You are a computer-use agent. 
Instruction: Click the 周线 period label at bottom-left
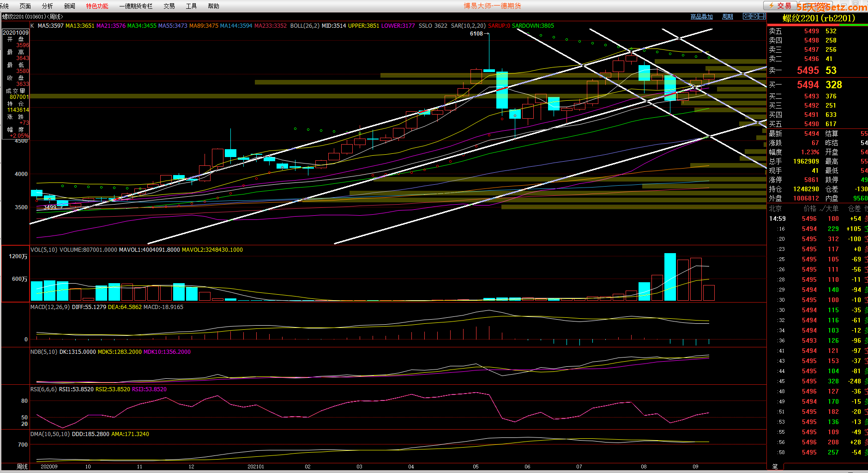[x=22, y=467]
